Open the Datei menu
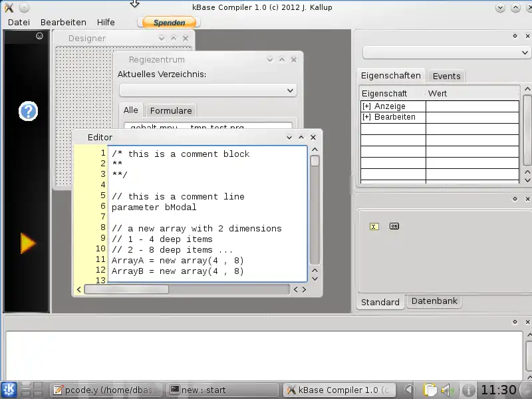This screenshot has width=532, height=399. (x=19, y=23)
